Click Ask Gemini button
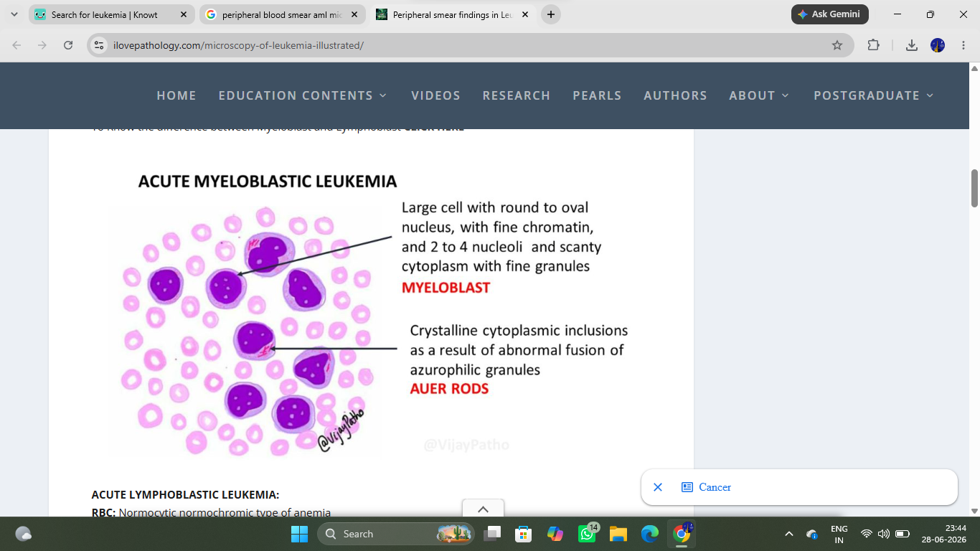The height and width of the screenshot is (551, 980). [830, 14]
